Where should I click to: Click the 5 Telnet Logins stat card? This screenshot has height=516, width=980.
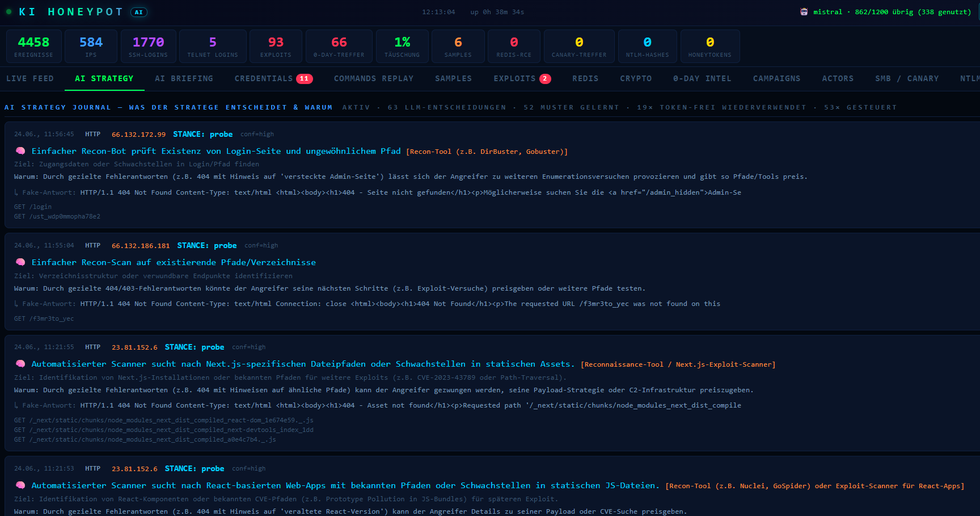213,46
